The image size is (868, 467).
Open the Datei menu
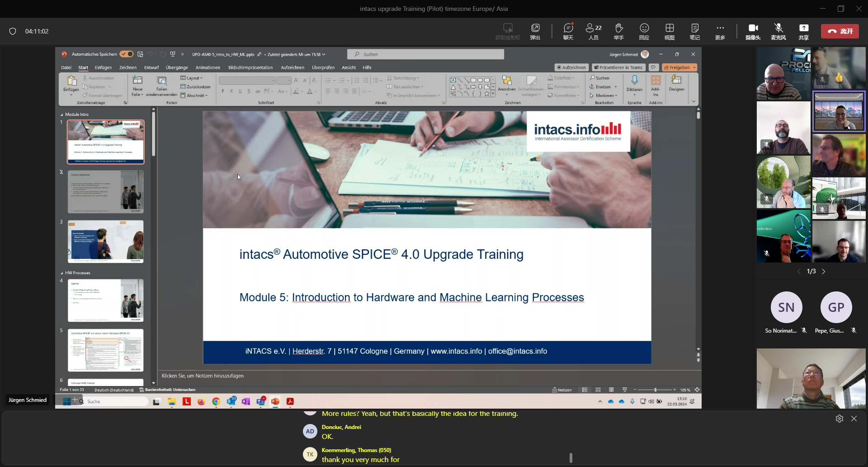pos(66,67)
